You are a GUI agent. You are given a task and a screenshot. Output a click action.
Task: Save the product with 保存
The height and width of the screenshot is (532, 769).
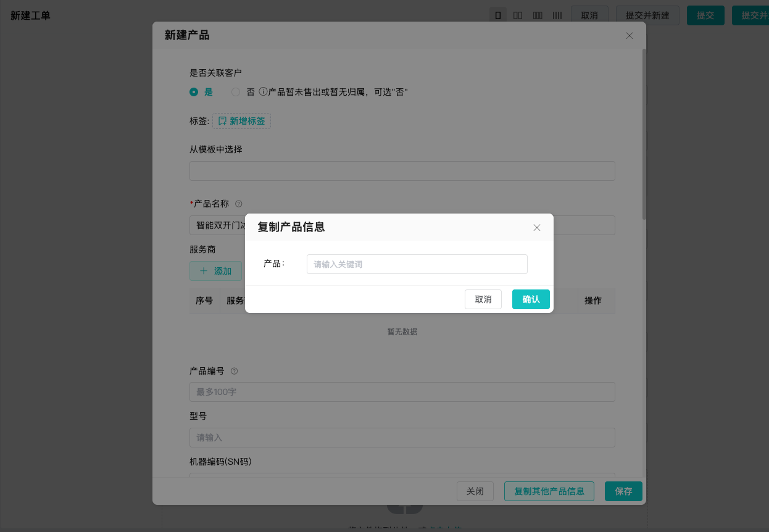click(x=623, y=491)
